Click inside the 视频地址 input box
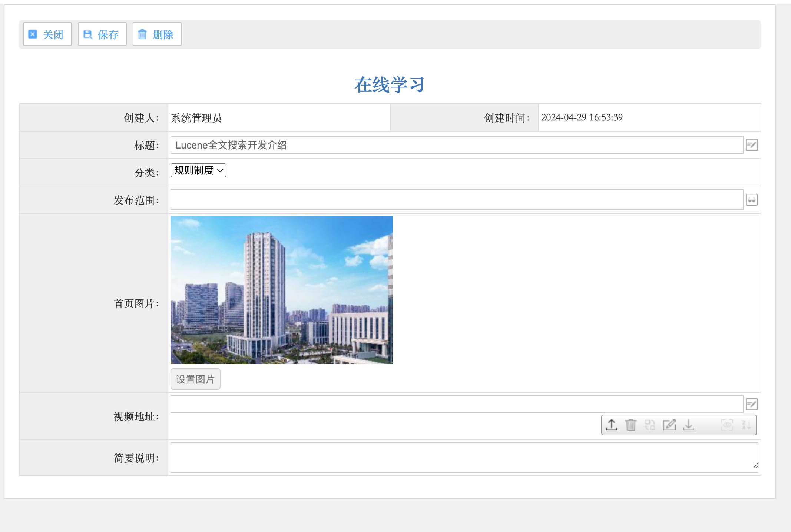The image size is (791, 532). pos(456,404)
